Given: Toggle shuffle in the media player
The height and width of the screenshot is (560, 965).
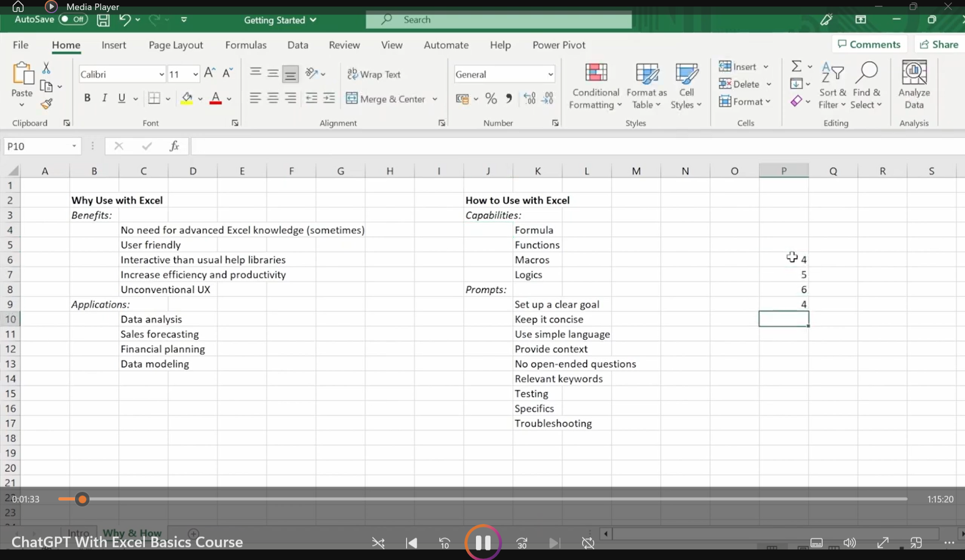Looking at the screenshot, I should [x=378, y=543].
